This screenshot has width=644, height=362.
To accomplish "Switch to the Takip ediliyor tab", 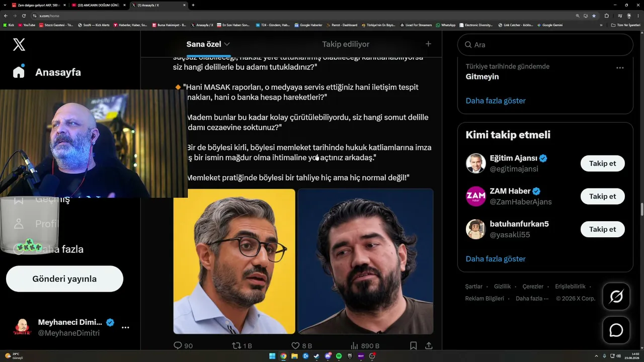I will click(x=346, y=44).
